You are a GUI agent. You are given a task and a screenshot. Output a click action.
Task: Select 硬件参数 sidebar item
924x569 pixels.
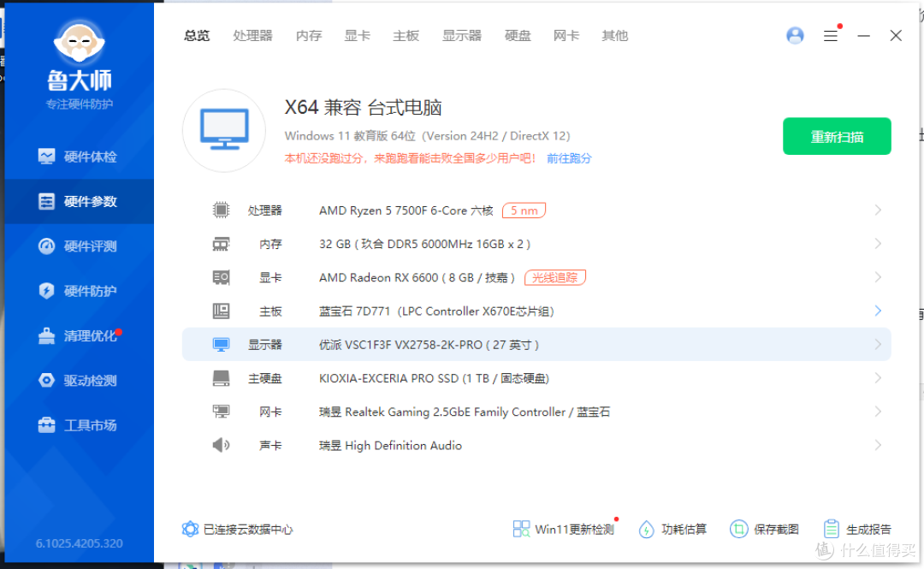tap(79, 202)
